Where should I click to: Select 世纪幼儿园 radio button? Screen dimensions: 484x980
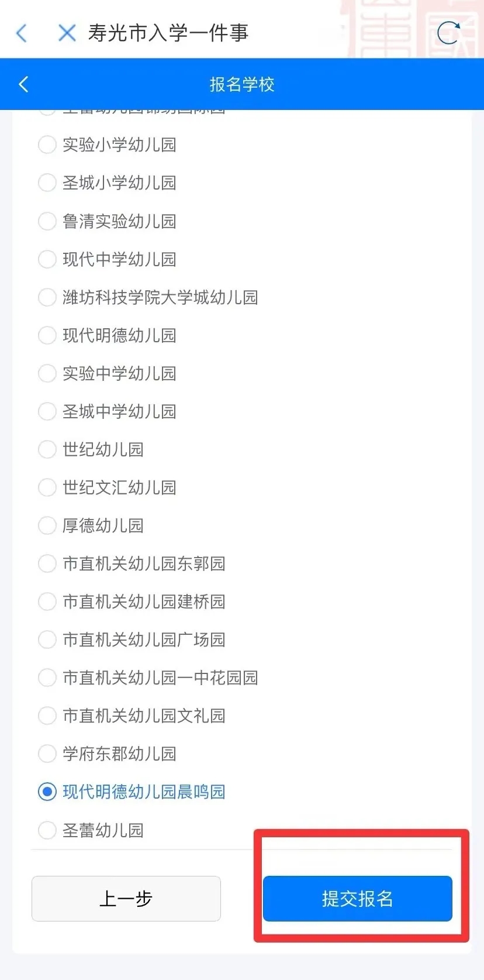[x=47, y=449]
